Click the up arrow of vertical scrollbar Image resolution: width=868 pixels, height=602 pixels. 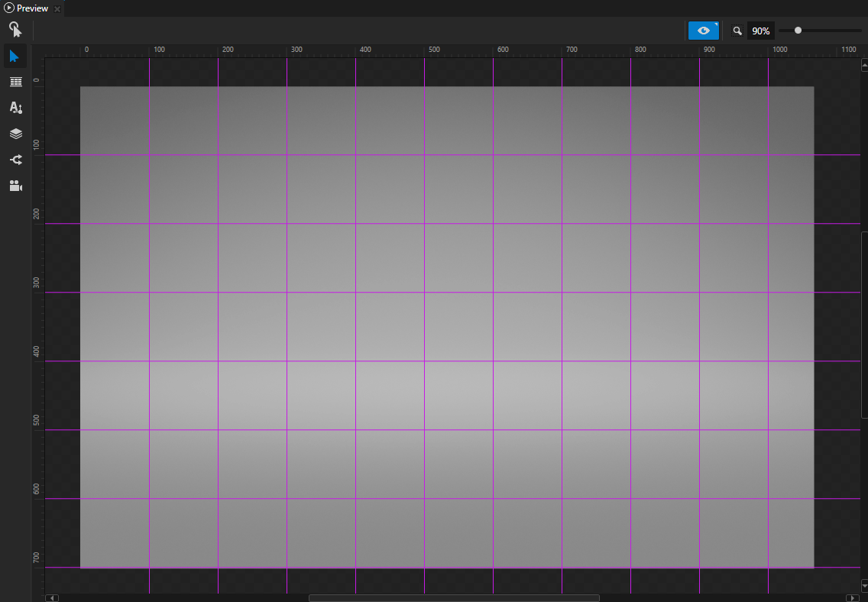pos(863,65)
